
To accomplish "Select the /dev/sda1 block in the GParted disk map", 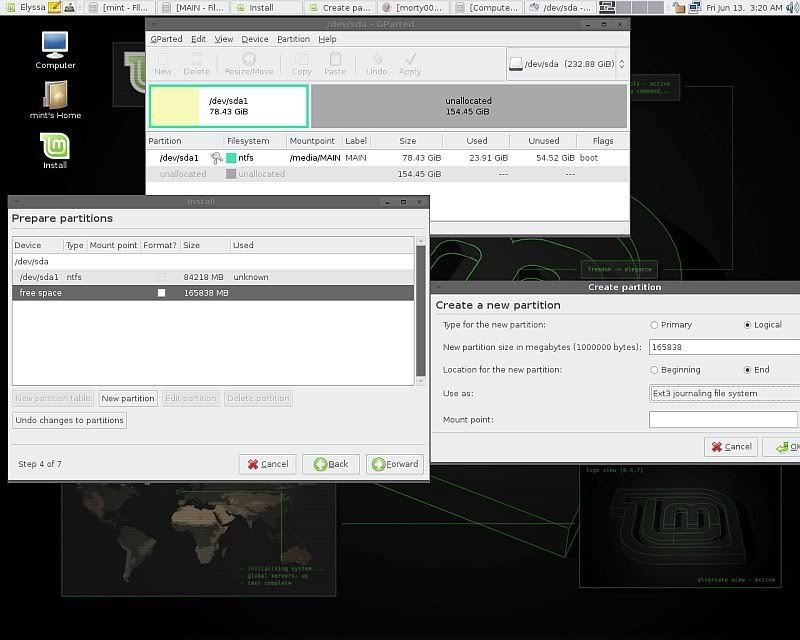I will point(229,106).
